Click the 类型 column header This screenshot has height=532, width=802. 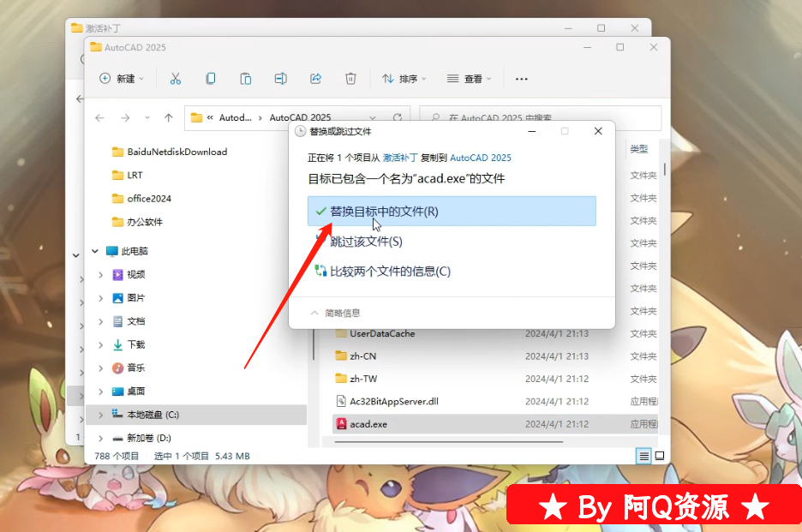[639, 149]
